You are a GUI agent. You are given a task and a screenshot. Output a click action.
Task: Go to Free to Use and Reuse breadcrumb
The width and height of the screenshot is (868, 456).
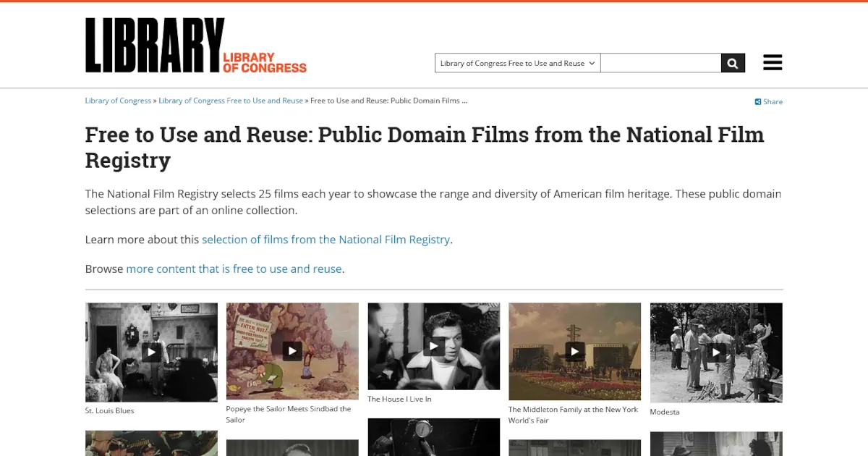point(231,101)
